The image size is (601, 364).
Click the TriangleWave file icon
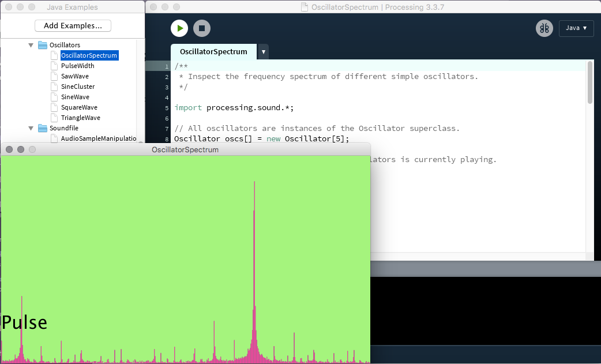[54, 118]
